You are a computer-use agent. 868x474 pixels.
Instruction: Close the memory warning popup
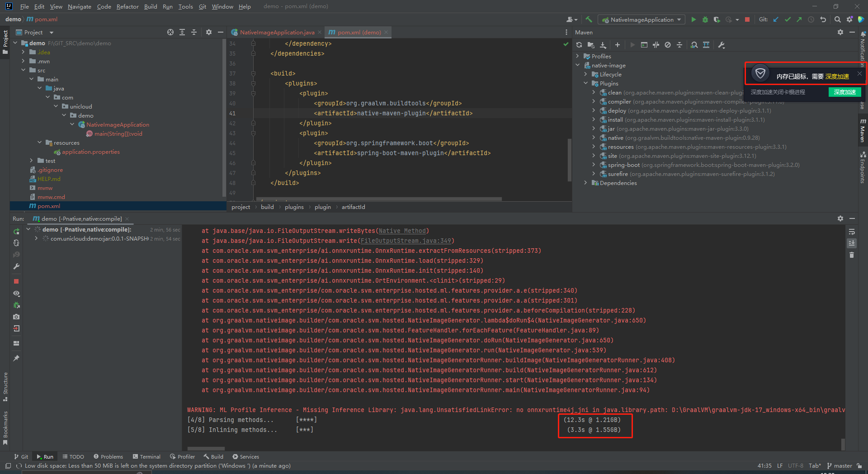[x=859, y=73]
